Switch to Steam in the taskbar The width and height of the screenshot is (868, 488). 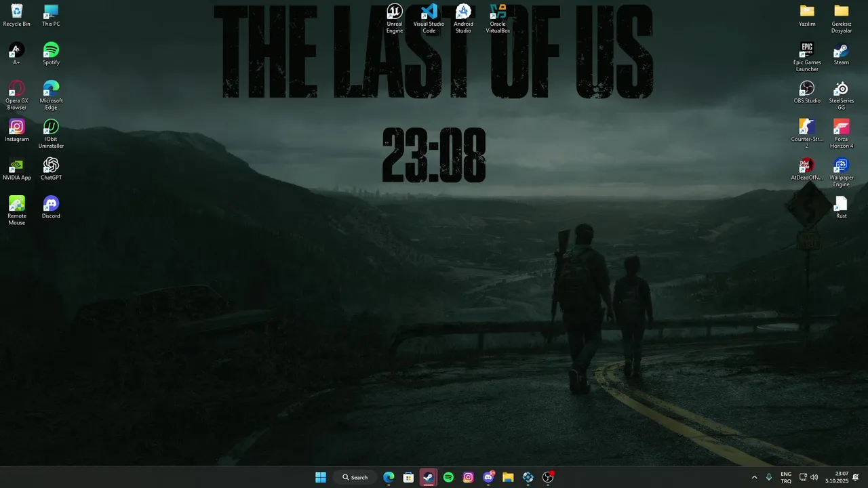click(429, 477)
